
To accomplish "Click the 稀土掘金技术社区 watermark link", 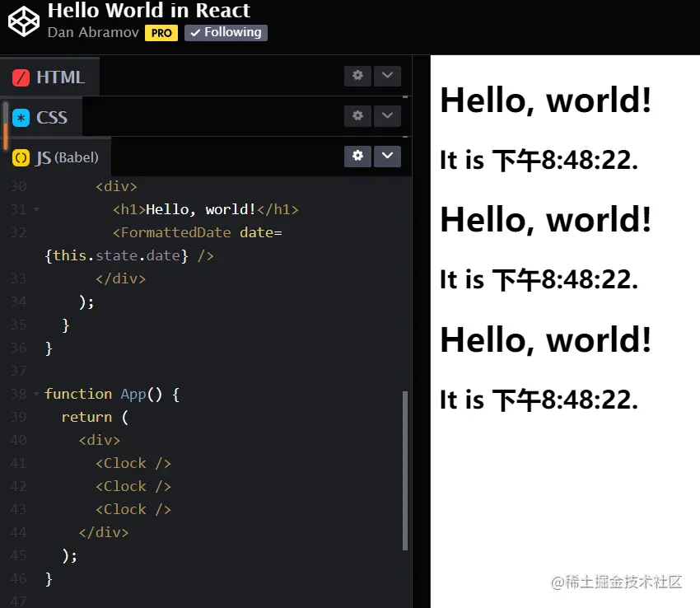I will click(x=616, y=582).
